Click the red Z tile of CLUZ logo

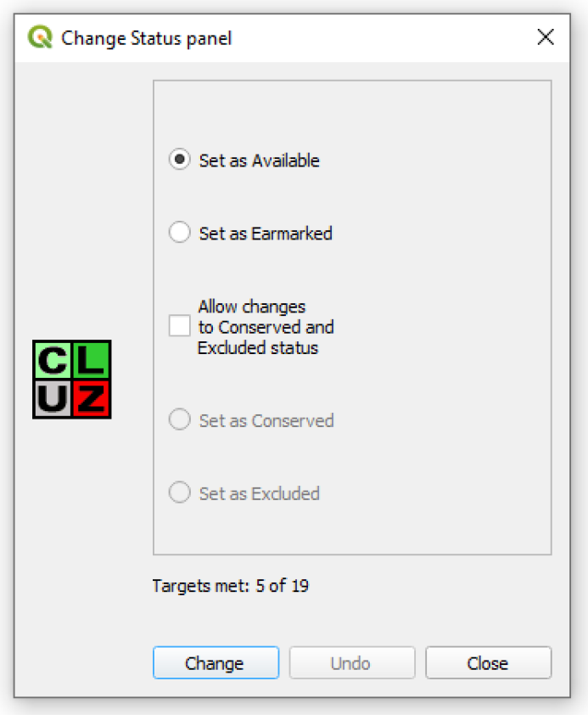[91, 398]
